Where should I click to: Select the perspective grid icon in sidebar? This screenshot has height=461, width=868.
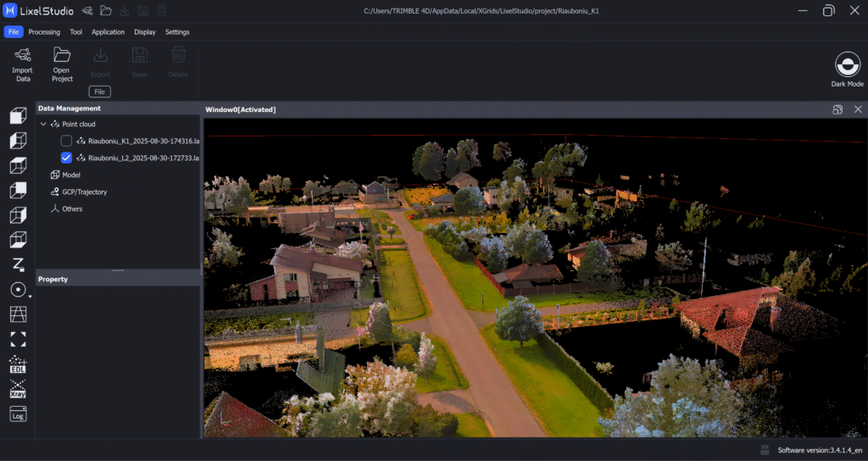(18, 314)
